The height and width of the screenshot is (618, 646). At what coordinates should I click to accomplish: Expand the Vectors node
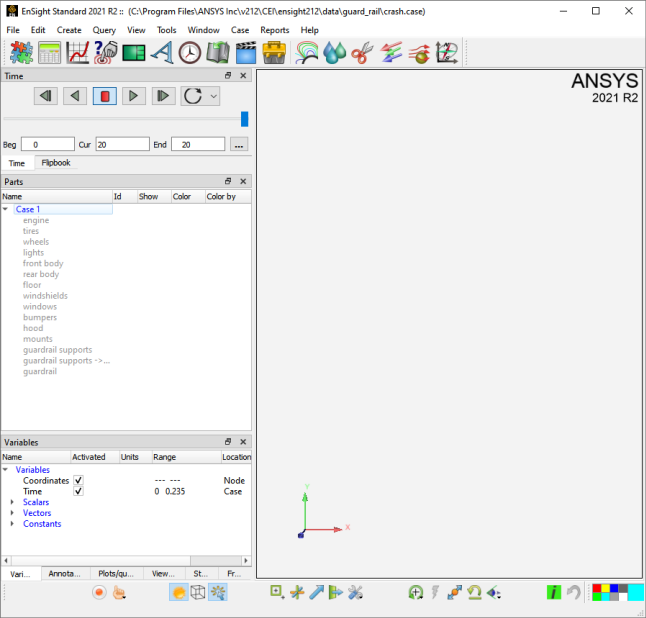[12, 513]
